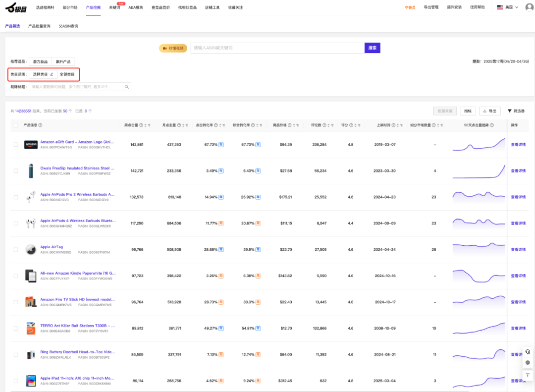Open the 导出管理 link

tap(431, 7)
